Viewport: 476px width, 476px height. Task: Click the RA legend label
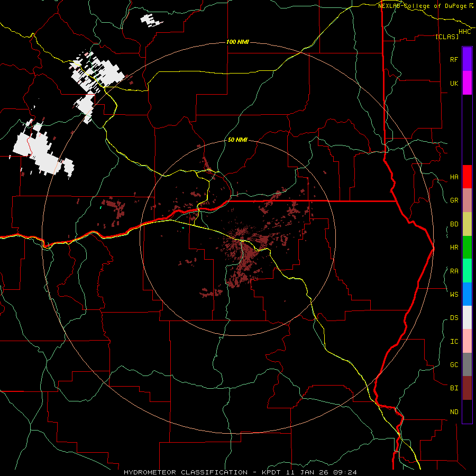[x=454, y=271]
